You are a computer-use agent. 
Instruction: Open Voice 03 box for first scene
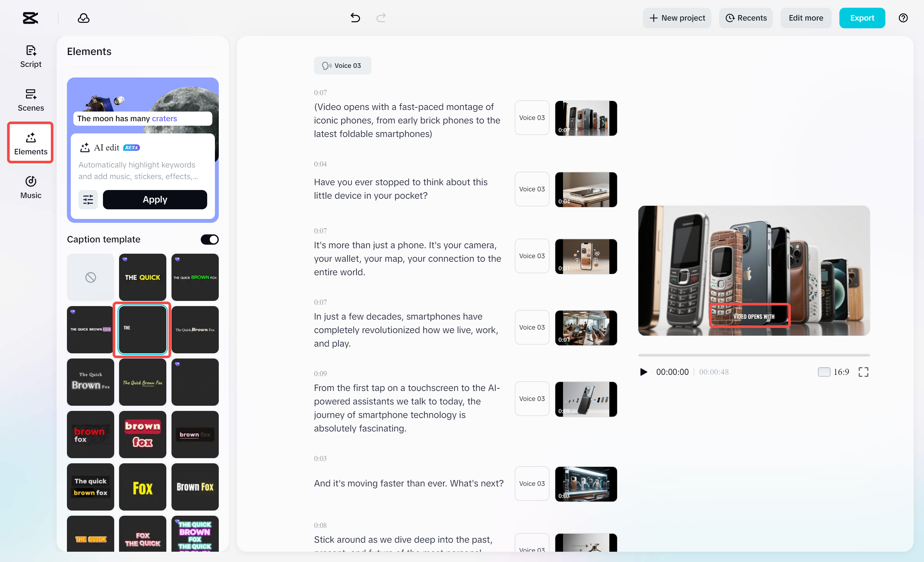click(x=531, y=118)
